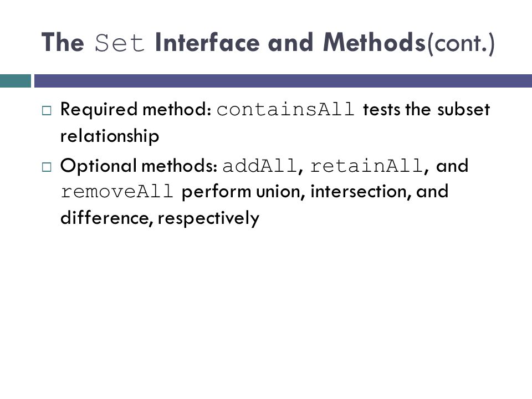Screen dimensions: 532x399
Task: Click the word 'respectively' at bullet end
Action: pos(208,218)
